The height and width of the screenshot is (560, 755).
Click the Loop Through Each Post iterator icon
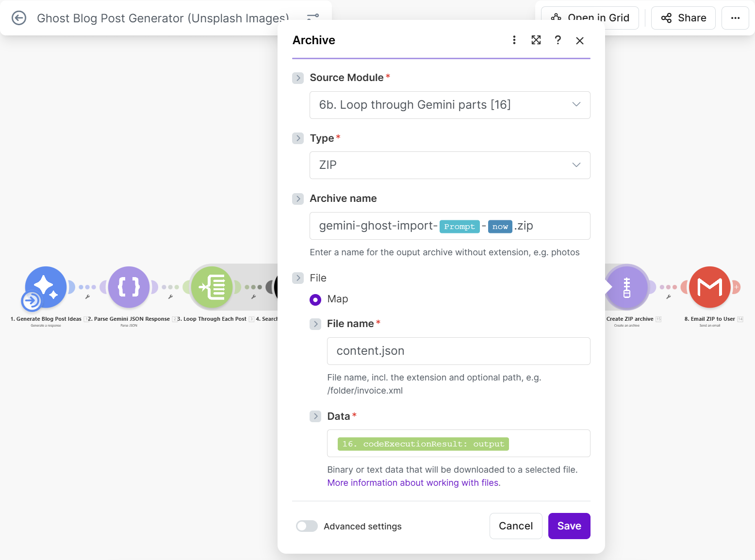(212, 287)
